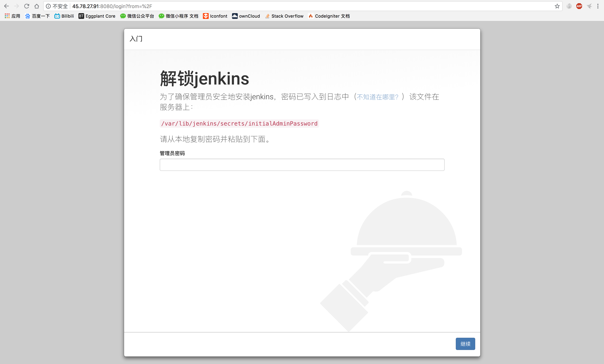Open the Apps grid bookmark
Screen dimensions: 604x364
pyautogui.click(x=12, y=16)
